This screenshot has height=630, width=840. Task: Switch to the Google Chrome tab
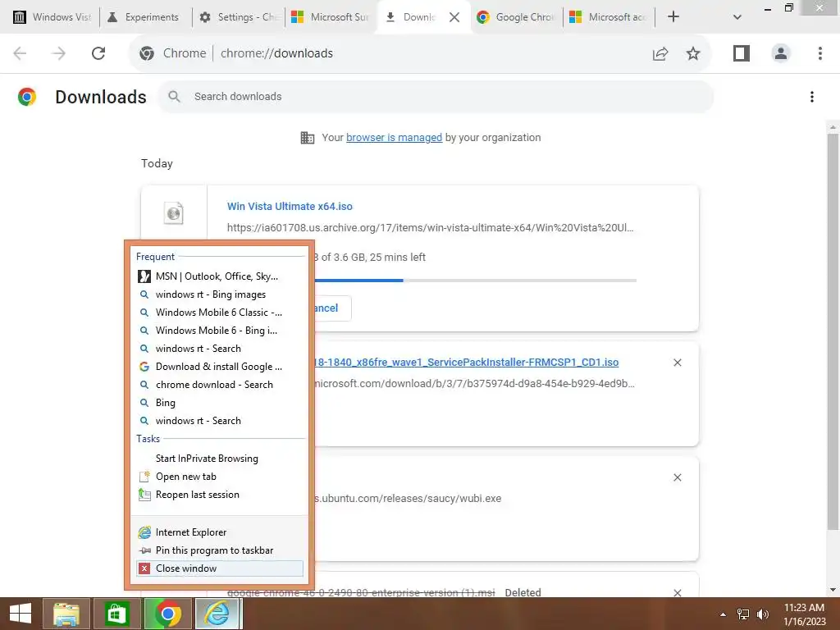517,17
